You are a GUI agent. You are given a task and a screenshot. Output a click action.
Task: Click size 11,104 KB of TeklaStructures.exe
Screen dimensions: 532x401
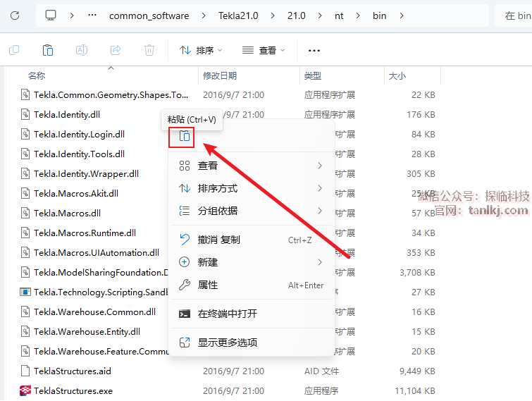(415, 391)
